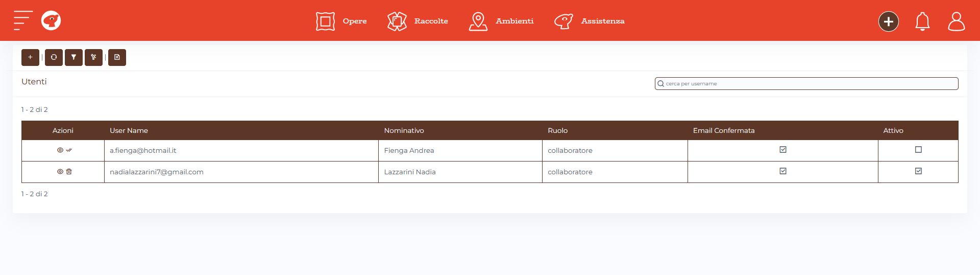The height and width of the screenshot is (275, 980).
Task: Open the Raccolte menu
Action: pyautogui.click(x=431, y=21)
